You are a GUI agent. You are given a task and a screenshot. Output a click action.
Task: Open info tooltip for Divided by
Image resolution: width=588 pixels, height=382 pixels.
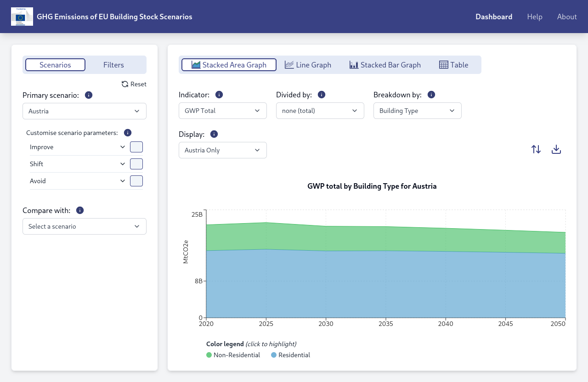click(322, 95)
